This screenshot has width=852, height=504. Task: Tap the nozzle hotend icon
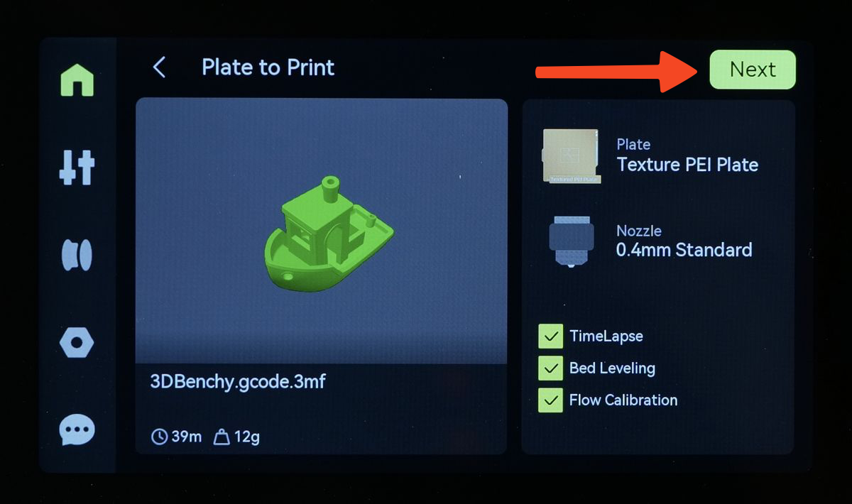click(x=571, y=241)
